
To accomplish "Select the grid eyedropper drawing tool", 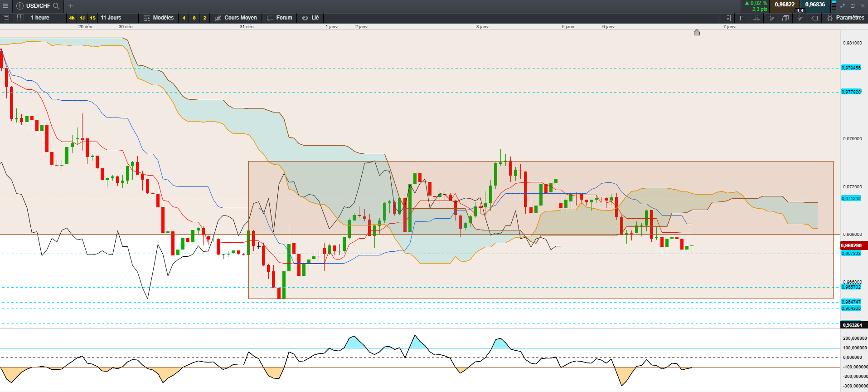I will pos(771,18).
